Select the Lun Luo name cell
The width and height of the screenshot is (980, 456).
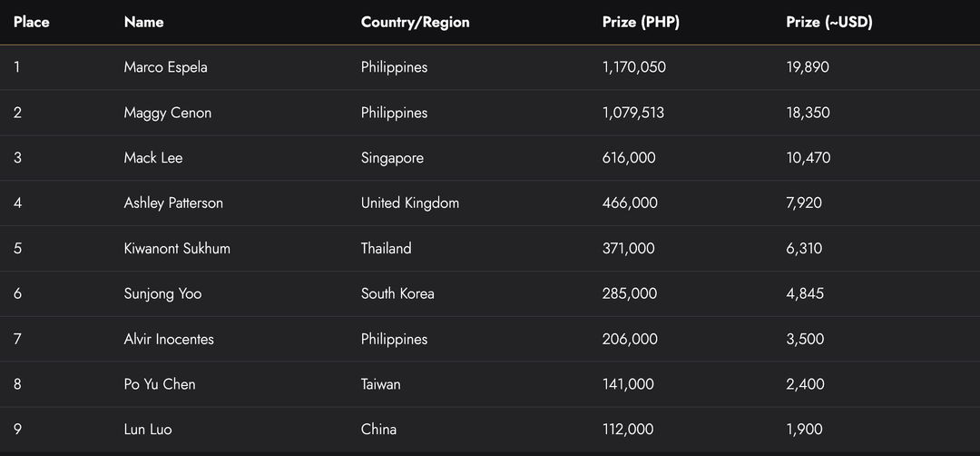(148, 429)
